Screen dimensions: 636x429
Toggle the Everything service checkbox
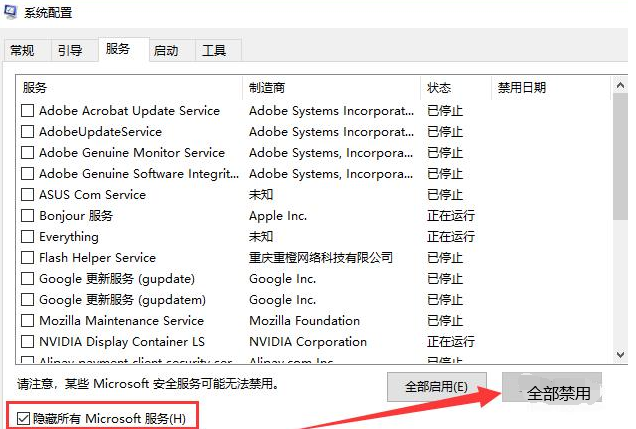pos(28,237)
